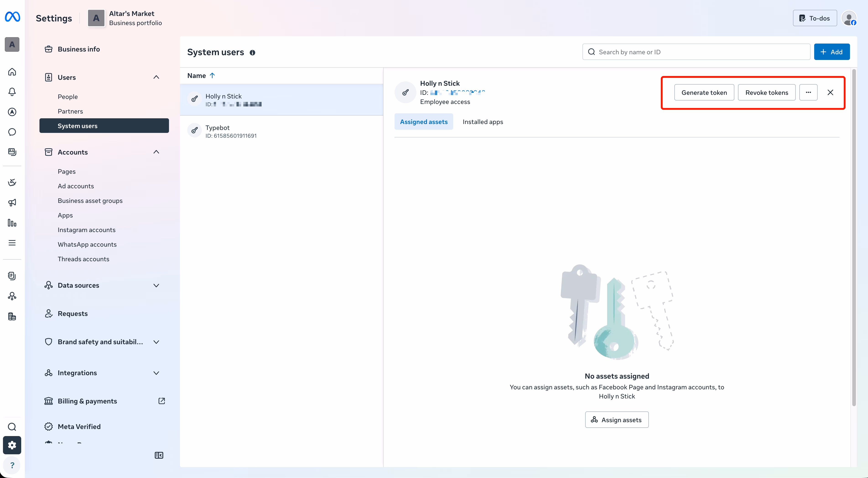Click the Generate token button
This screenshot has width=868, height=478.
click(704, 92)
